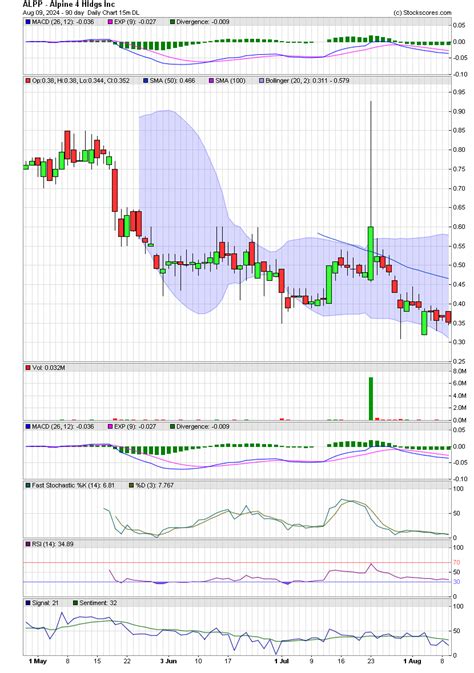The height and width of the screenshot is (673, 474).
Task: Click the blue Signal legend swatch
Action: pos(28,603)
